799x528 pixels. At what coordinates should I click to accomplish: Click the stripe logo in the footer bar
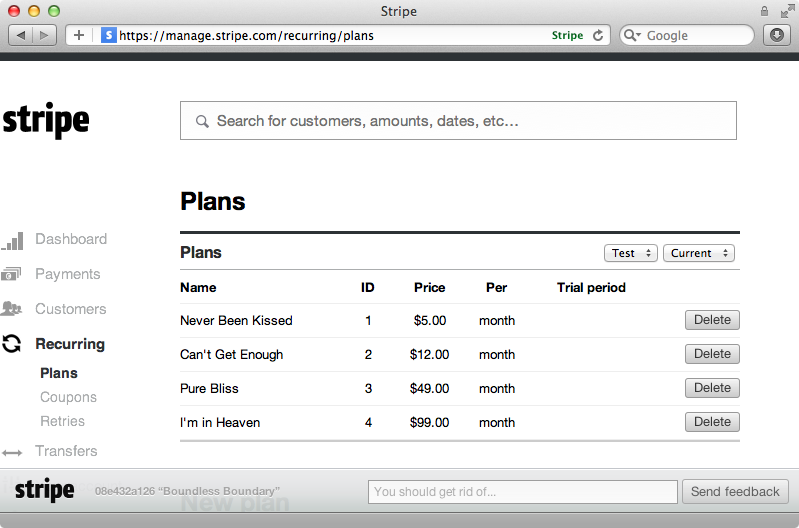[x=44, y=490]
